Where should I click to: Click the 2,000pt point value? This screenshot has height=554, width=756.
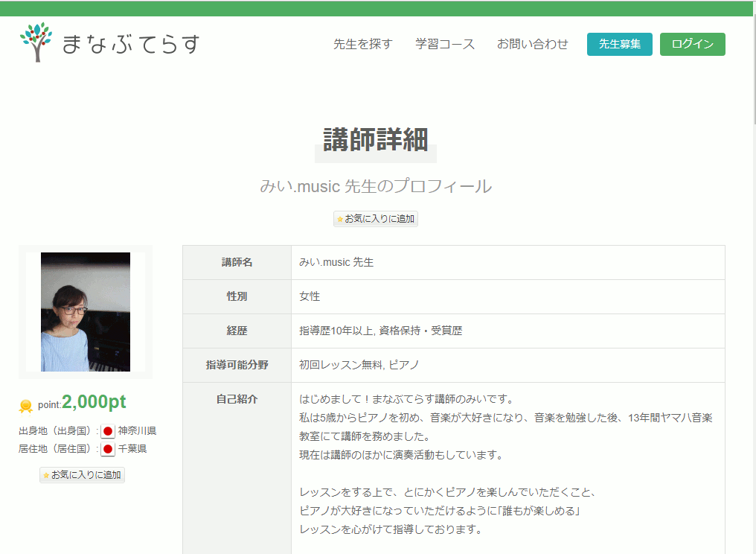[94, 402]
